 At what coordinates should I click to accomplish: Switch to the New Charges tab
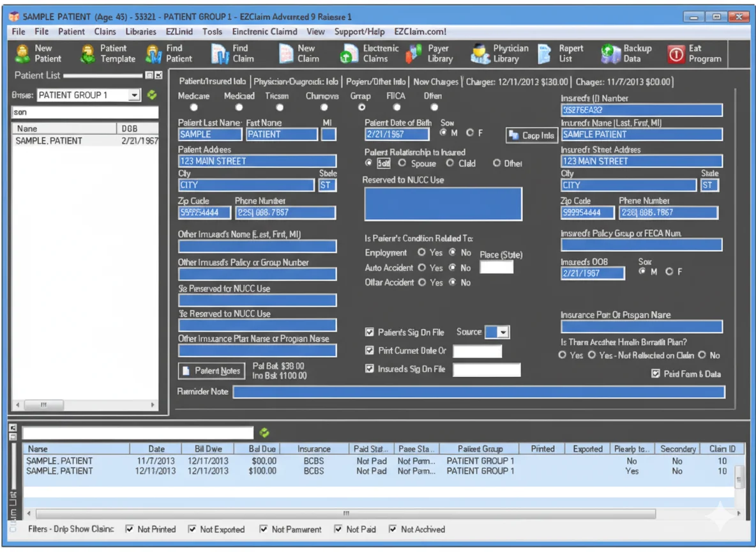click(x=435, y=82)
